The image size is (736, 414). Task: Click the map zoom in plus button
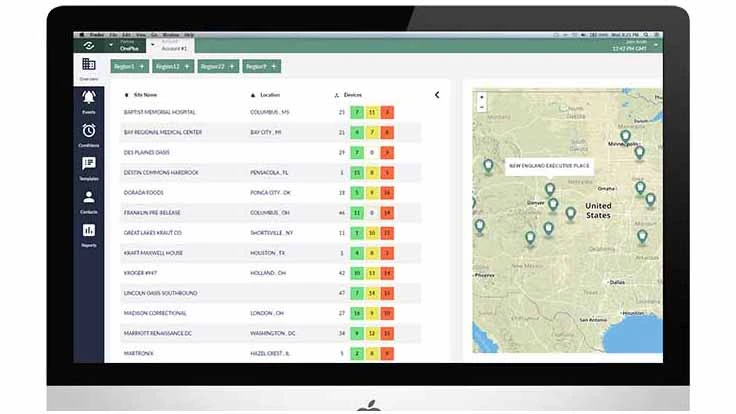pos(482,98)
